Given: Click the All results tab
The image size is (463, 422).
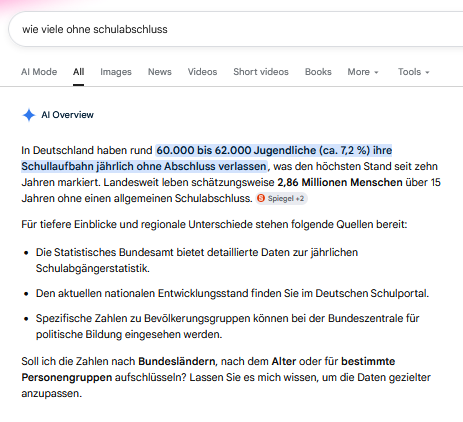Looking at the screenshot, I should click(x=78, y=72).
